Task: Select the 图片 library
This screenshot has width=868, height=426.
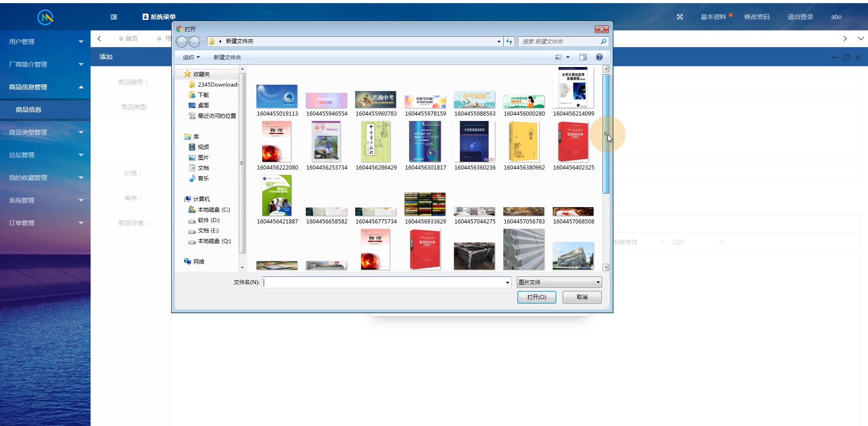Action: (x=199, y=157)
